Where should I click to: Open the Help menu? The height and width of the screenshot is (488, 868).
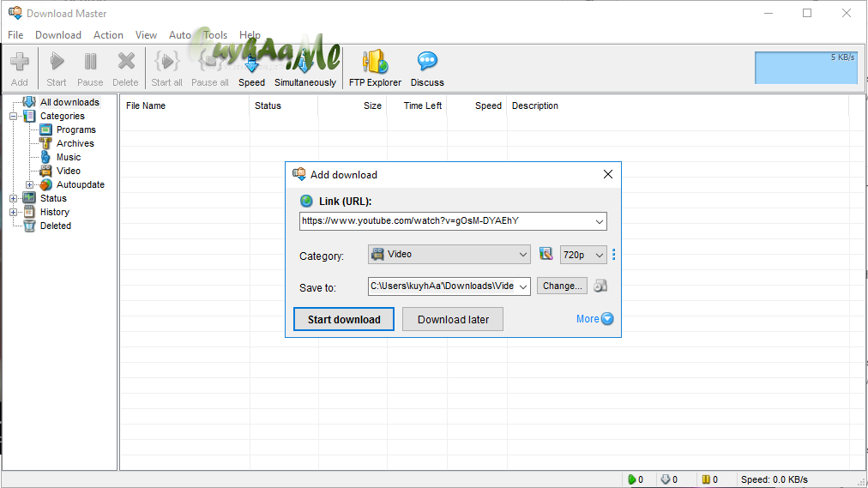click(250, 35)
